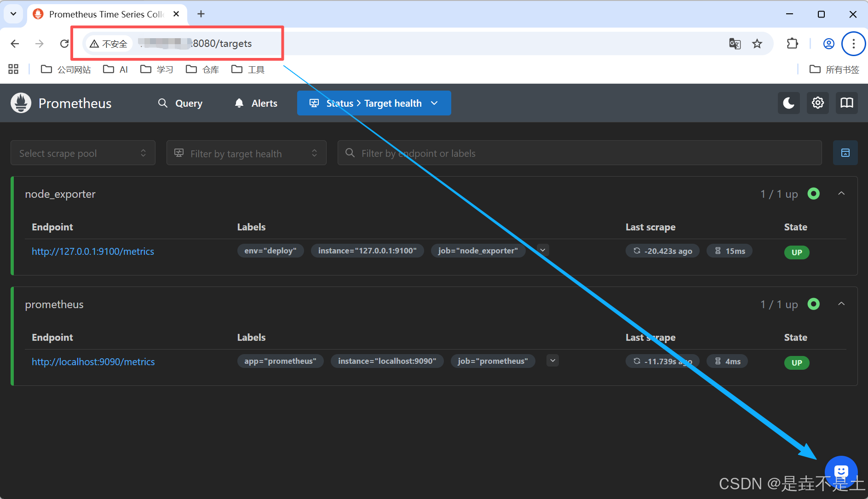Click the instance="127.0.0.1:9100" label badge
This screenshot has width=868, height=499.
point(367,251)
